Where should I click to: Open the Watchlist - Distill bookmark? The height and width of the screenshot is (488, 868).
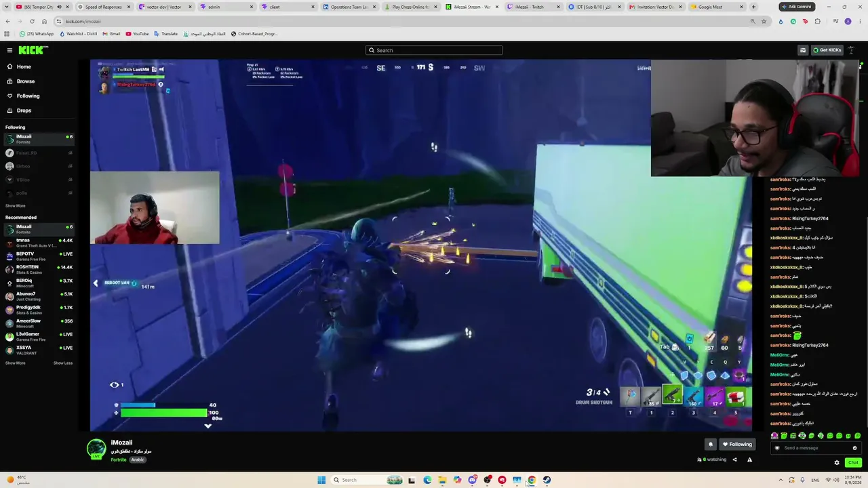point(79,34)
